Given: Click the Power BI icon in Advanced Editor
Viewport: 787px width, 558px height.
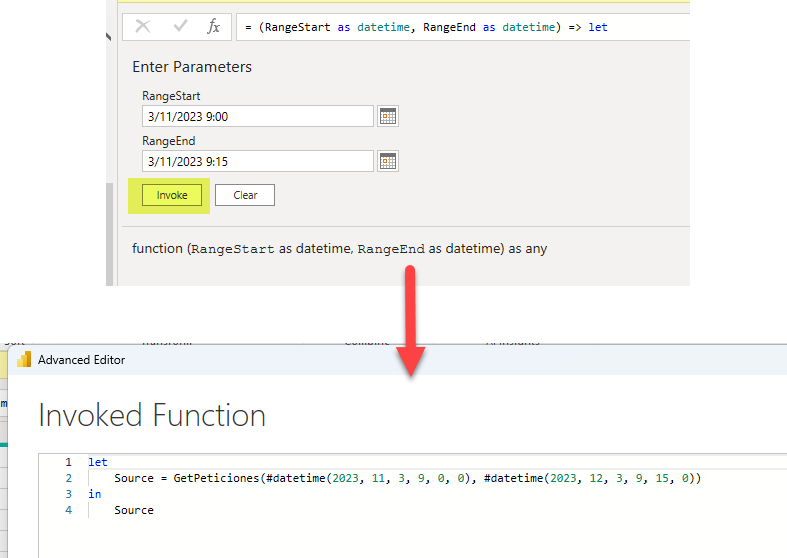Looking at the screenshot, I should pyautogui.click(x=24, y=360).
